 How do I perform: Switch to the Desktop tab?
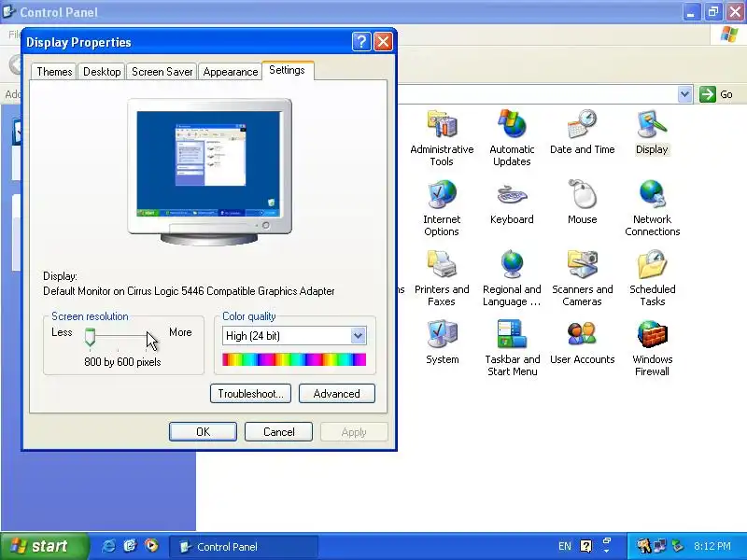click(102, 72)
